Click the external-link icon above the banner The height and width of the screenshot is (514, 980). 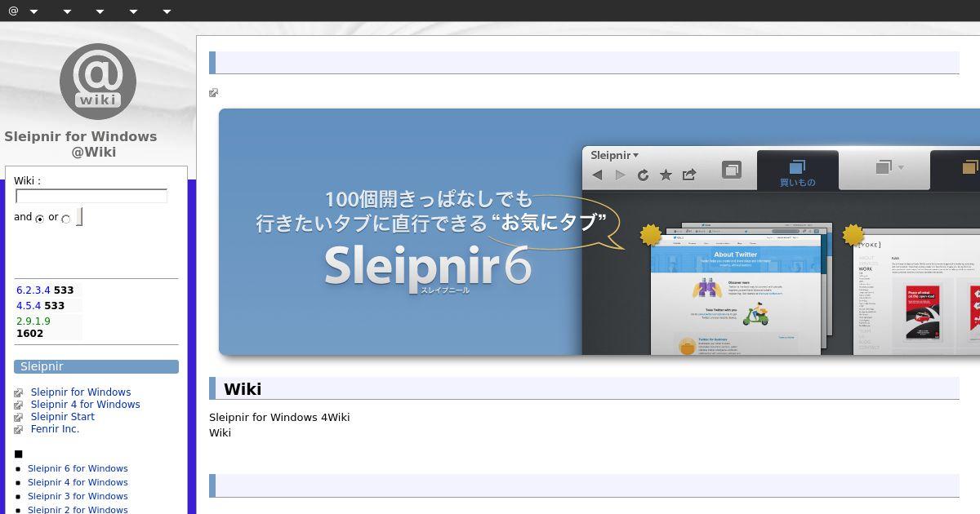[214, 93]
